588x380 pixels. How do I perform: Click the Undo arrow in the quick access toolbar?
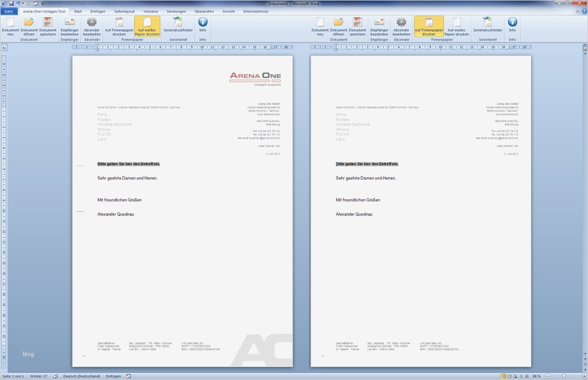pos(18,3)
